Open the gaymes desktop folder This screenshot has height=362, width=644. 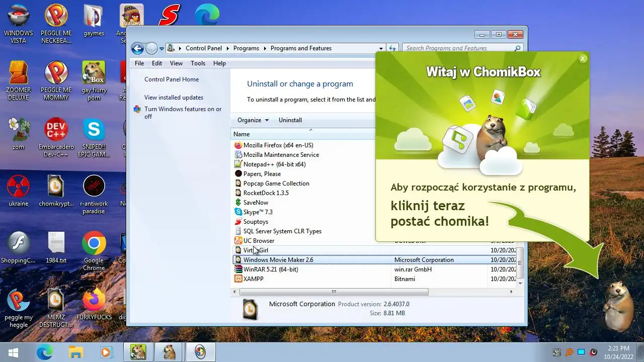(x=94, y=21)
